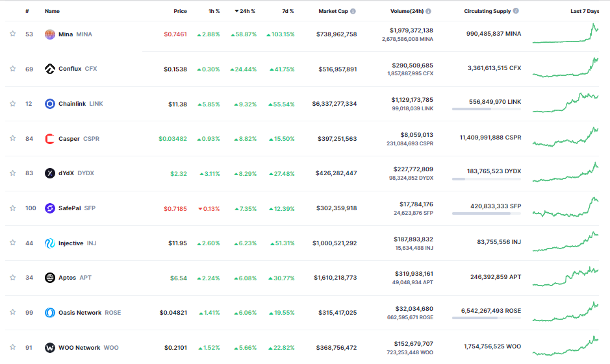Toggle watchlist star for Aptos
The image size is (610, 364).
coord(12,278)
